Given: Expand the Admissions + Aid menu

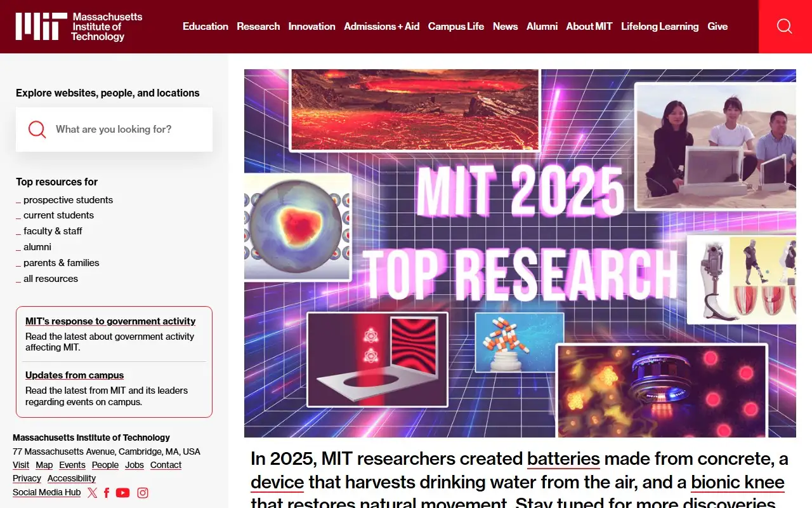Looking at the screenshot, I should tap(381, 26).
